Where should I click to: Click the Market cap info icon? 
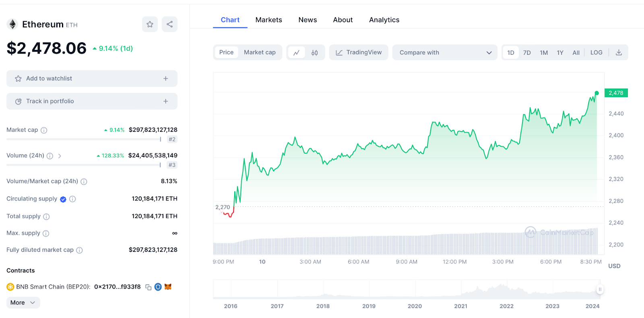click(x=44, y=130)
